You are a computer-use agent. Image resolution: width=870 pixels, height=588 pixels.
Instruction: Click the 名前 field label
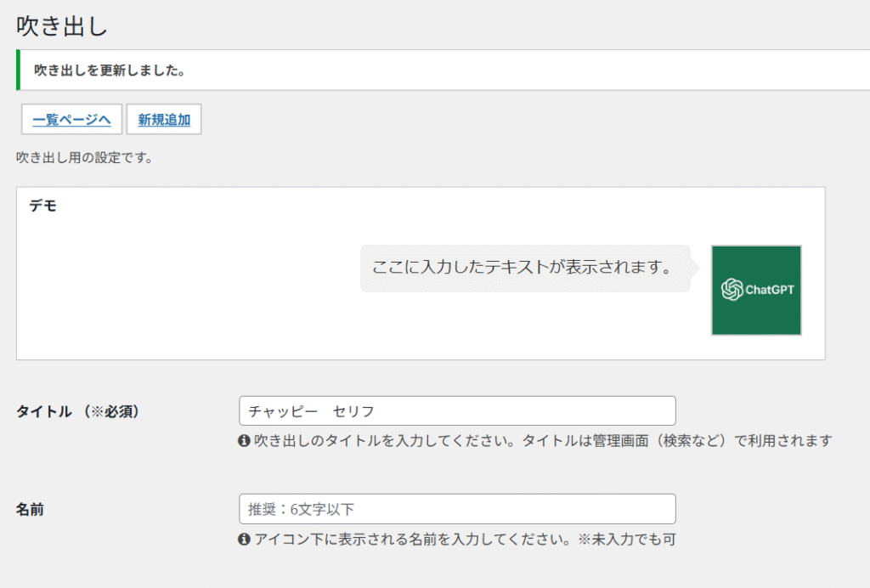click(x=30, y=511)
